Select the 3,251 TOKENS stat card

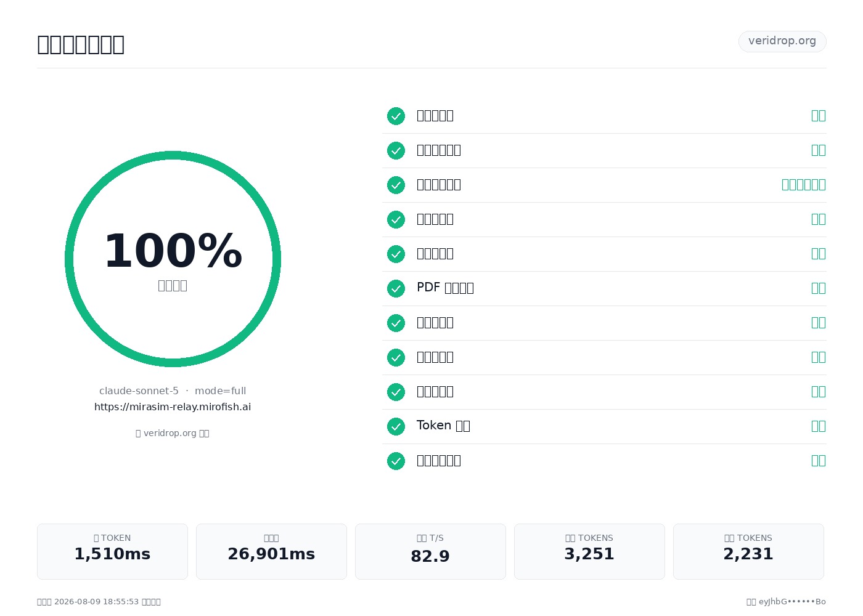pyautogui.click(x=589, y=551)
